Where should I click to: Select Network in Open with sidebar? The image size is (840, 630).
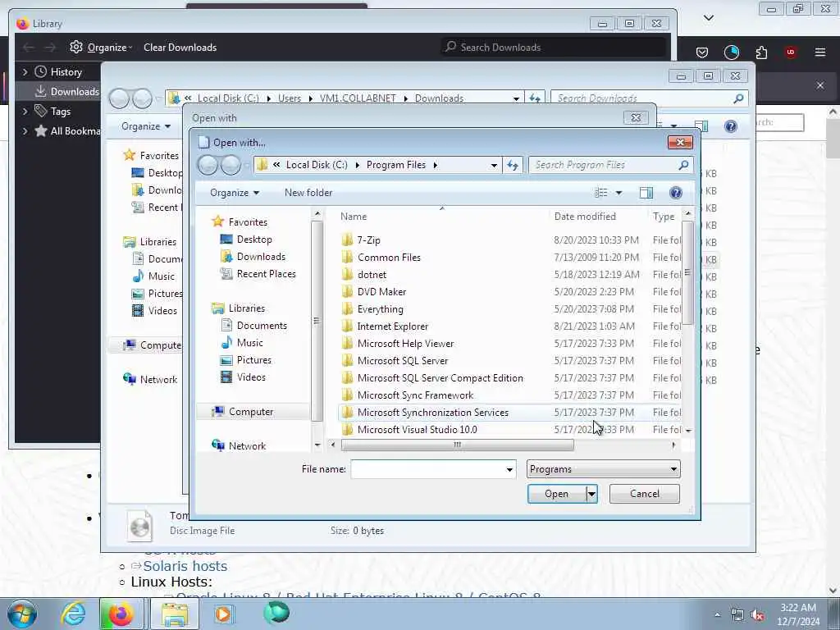247,445
